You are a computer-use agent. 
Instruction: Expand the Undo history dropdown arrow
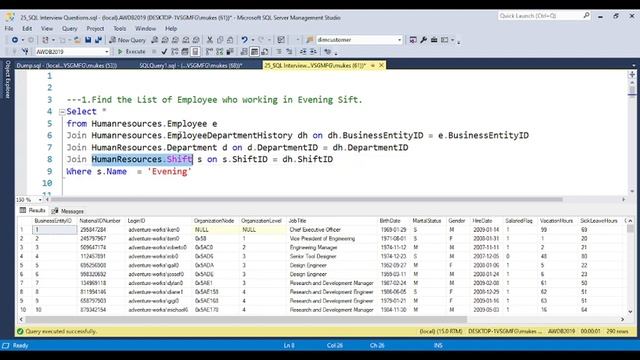coord(253,40)
